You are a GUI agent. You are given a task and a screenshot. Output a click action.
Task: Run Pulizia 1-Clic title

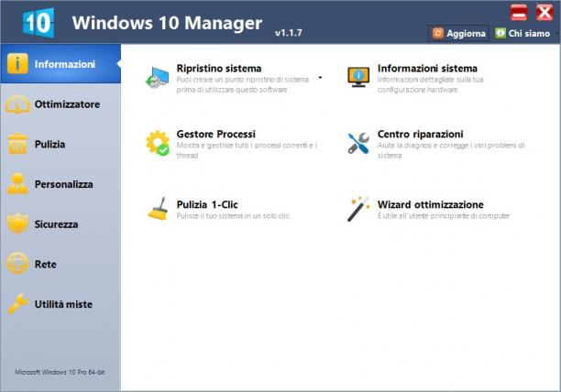tap(207, 205)
